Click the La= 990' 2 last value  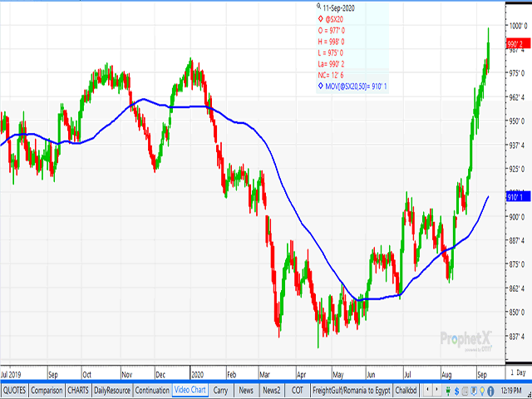point(331,64)
